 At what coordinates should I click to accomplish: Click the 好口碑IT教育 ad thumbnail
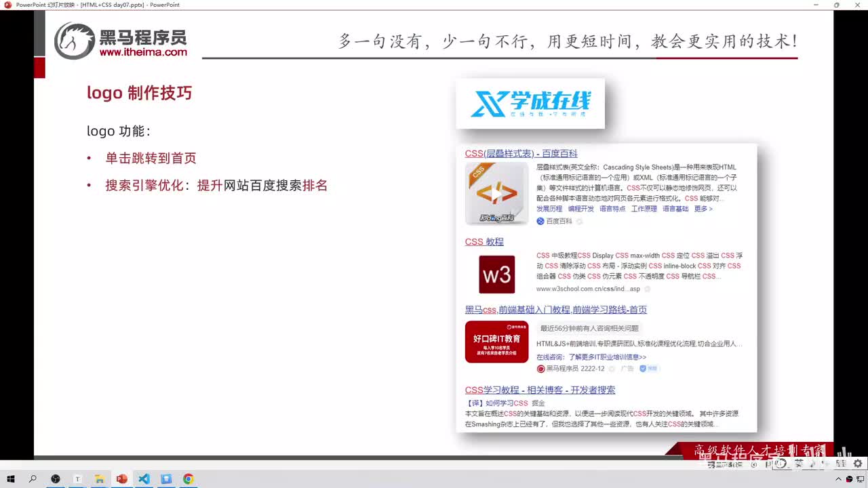pos(496,342)
